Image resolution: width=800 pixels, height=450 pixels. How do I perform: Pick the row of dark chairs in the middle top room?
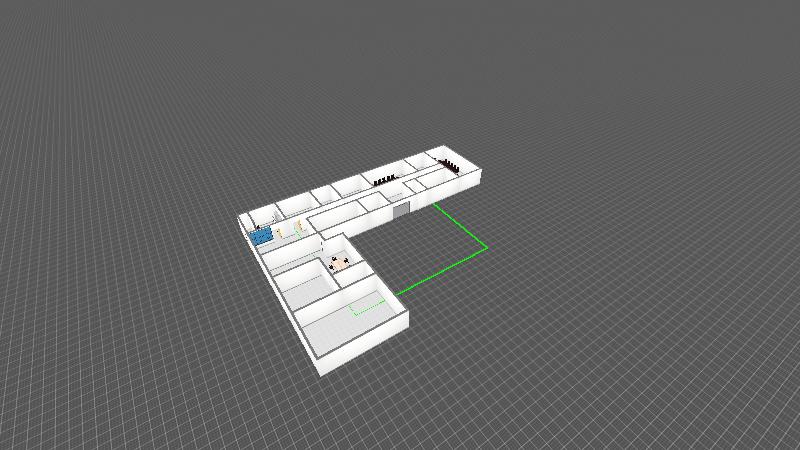(385, 180)
